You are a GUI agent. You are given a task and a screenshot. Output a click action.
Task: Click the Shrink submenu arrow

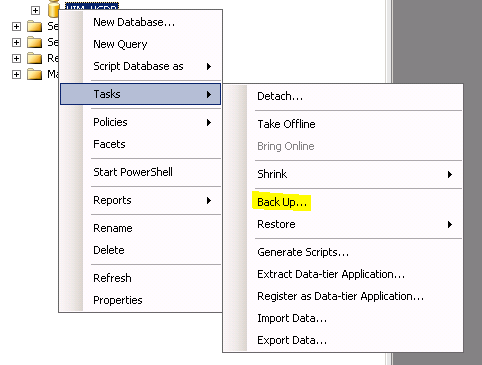(x=450, y=174)
